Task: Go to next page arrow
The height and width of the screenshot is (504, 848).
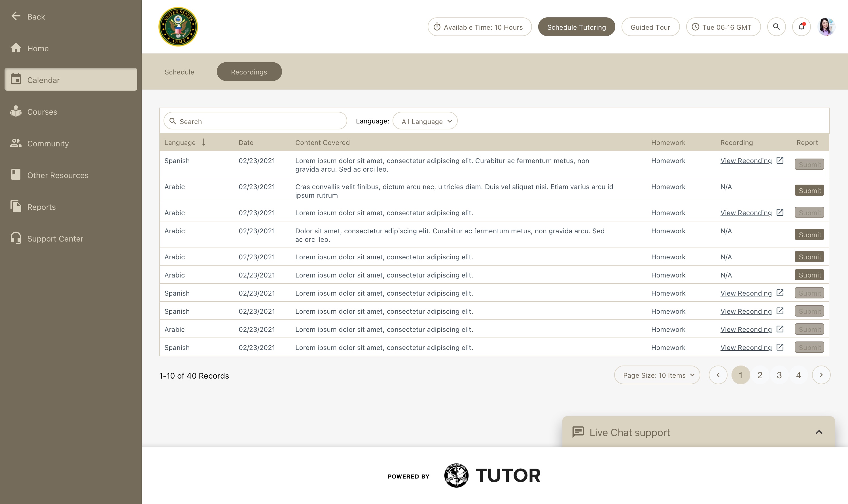Action: [821, 375]
